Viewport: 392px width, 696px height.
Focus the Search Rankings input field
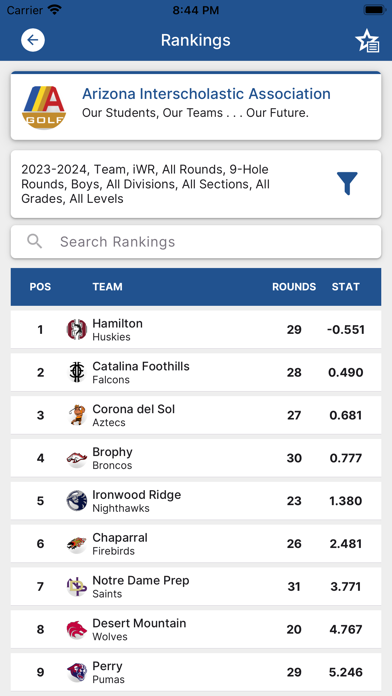pos(196,241)
